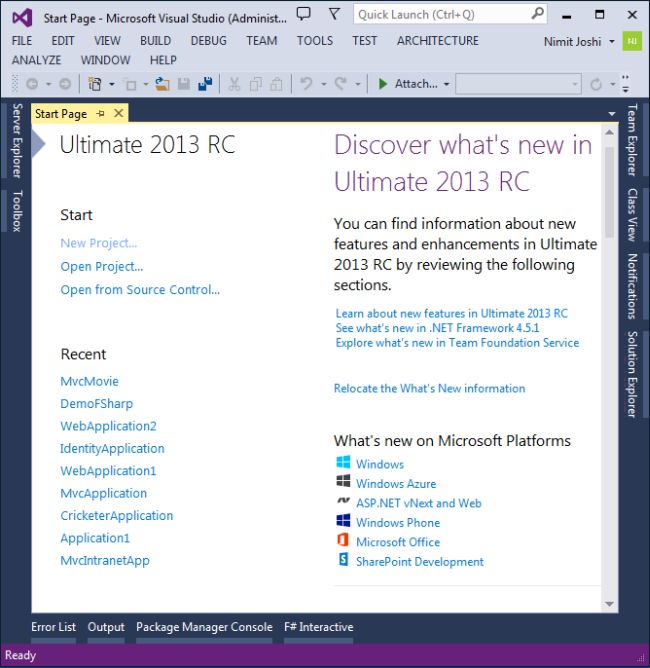Click the Cut scissors icon
The width and height of the screenshot is (650, 668).
tap(234, 84)
